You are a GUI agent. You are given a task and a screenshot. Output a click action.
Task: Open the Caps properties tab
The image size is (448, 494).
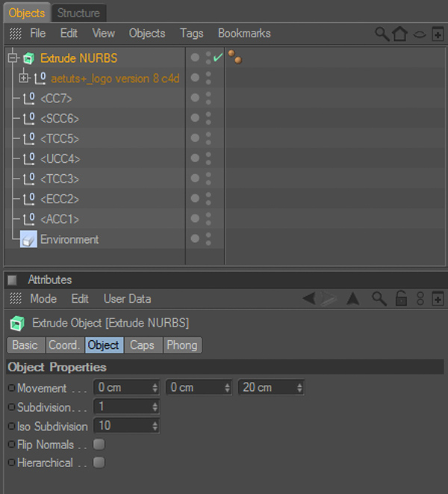pos(143,345)
